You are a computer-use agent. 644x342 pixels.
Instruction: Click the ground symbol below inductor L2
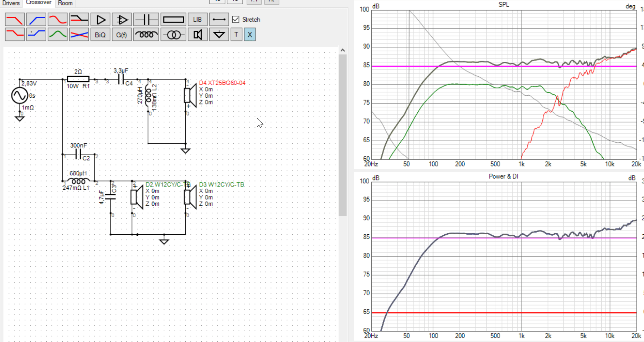pos(185,150)
